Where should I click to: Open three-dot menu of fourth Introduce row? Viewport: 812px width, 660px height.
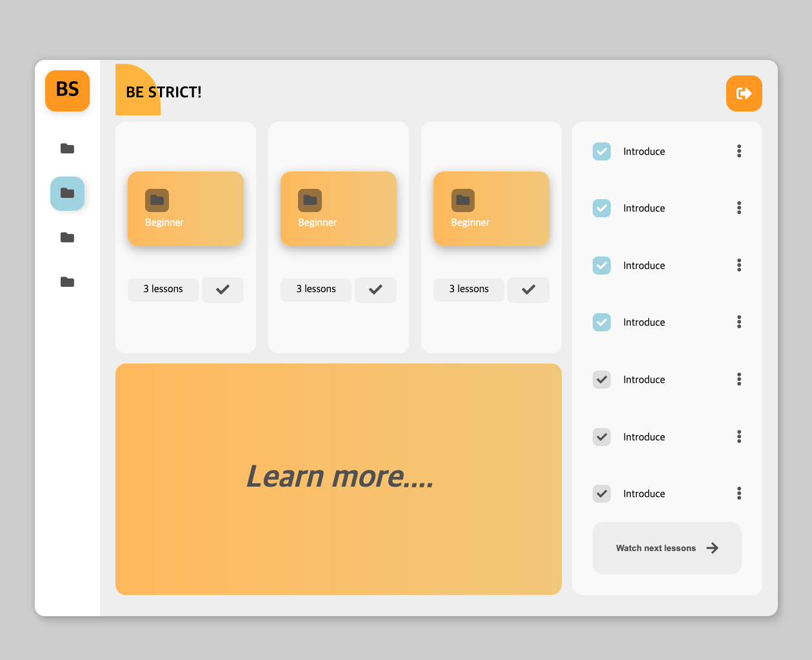point(739,322)
